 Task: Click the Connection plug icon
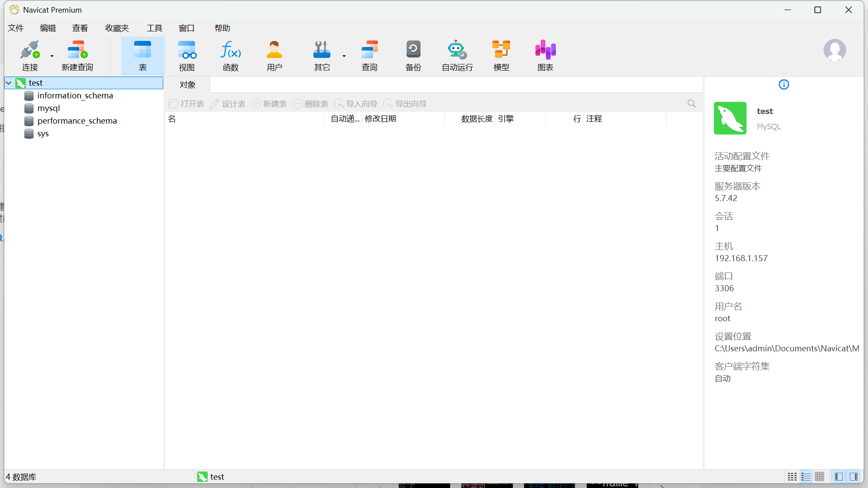(x=30, y=50)
